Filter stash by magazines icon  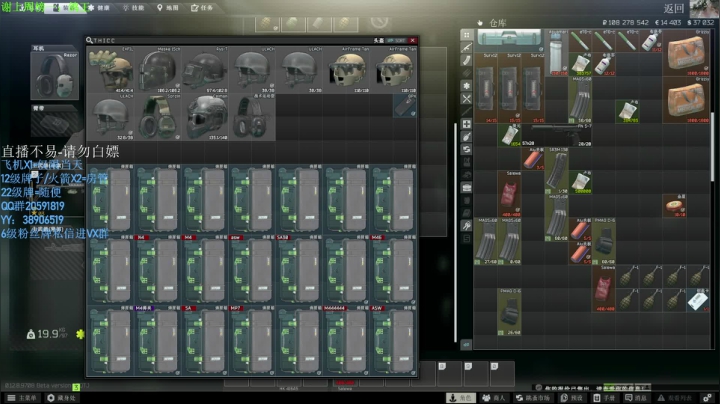click(466, 60)
